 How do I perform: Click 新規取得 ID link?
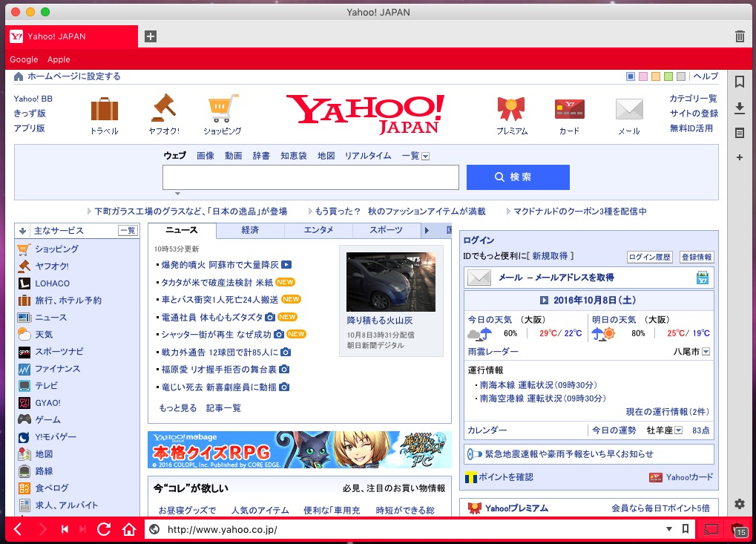(550, 255)
